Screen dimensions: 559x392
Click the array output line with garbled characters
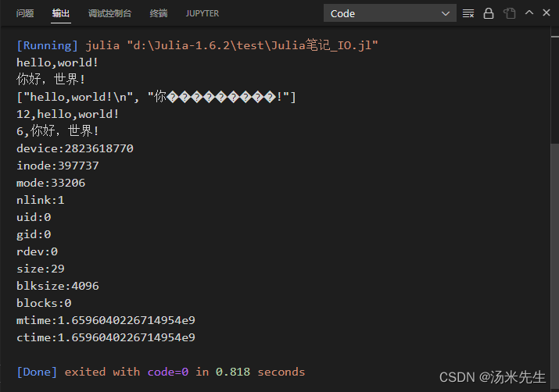[156, 97]
